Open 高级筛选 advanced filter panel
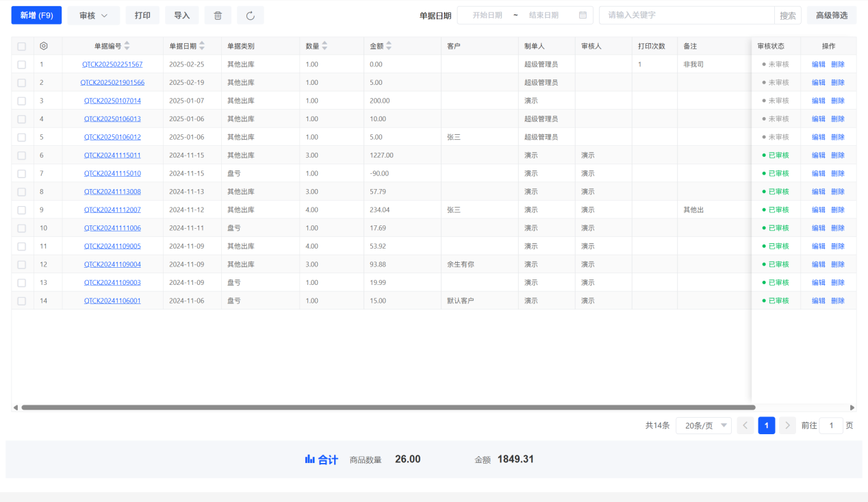Viewport: 868px width, 502px height. tap(831, 16)
